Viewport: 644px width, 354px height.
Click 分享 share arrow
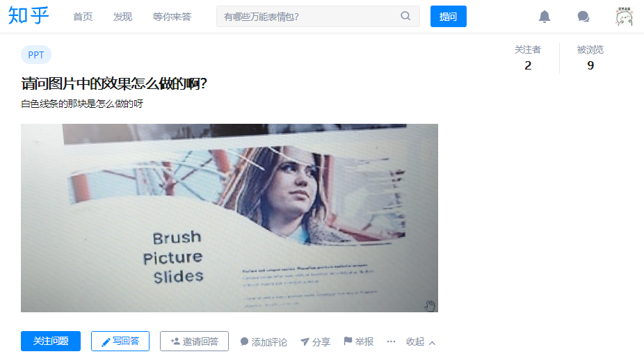[x=305, y=341]
